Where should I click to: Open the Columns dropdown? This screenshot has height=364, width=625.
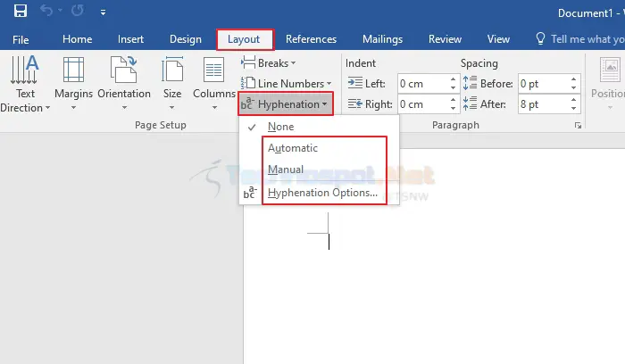tap(214, 84)
